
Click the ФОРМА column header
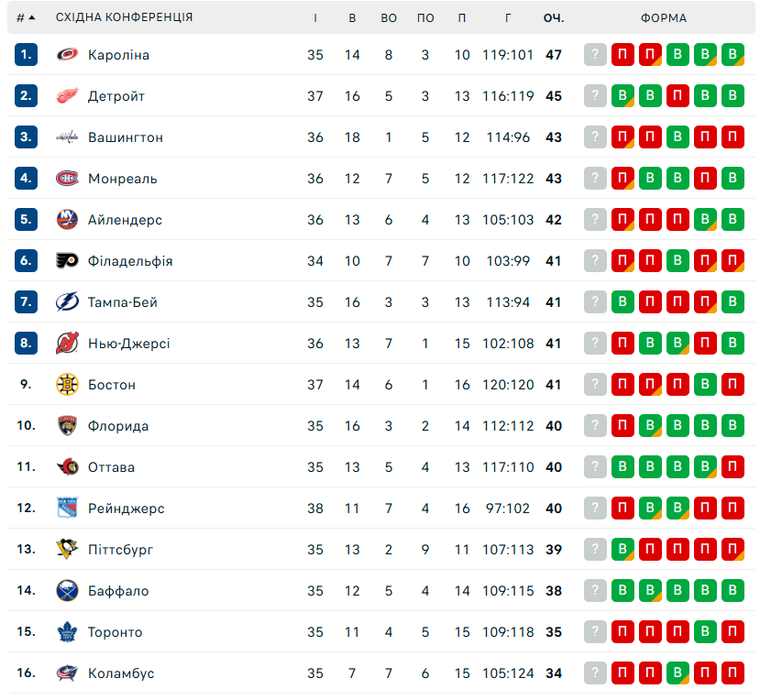point(664,17)
